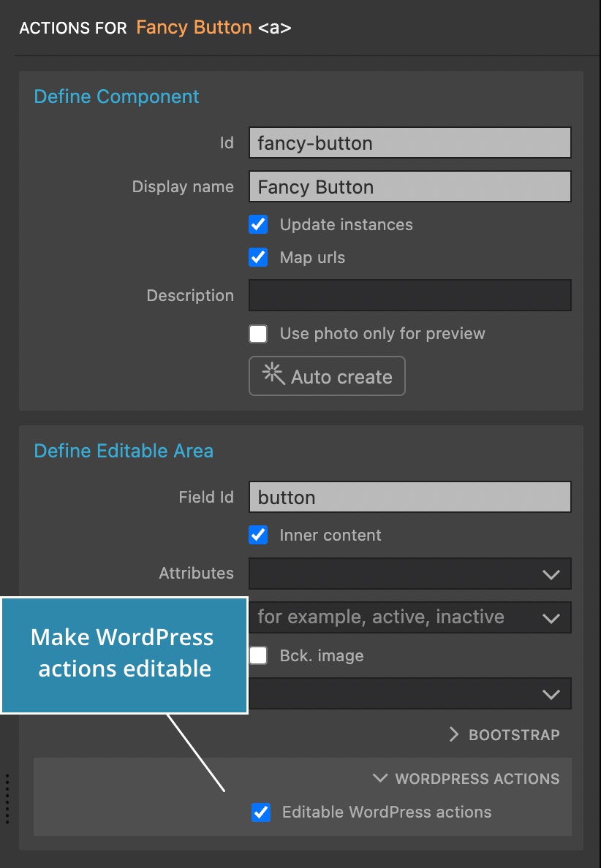Click the Auto create button

[327, 376]
